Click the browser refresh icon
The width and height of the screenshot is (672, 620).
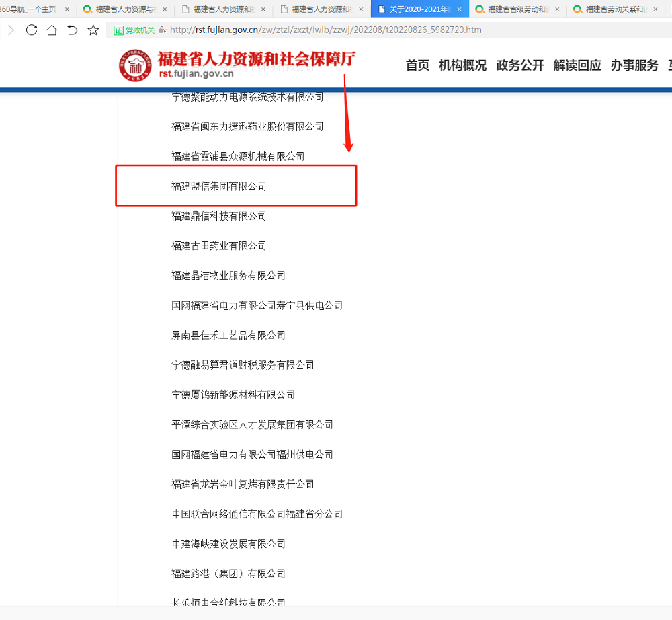tap(32, 30)
